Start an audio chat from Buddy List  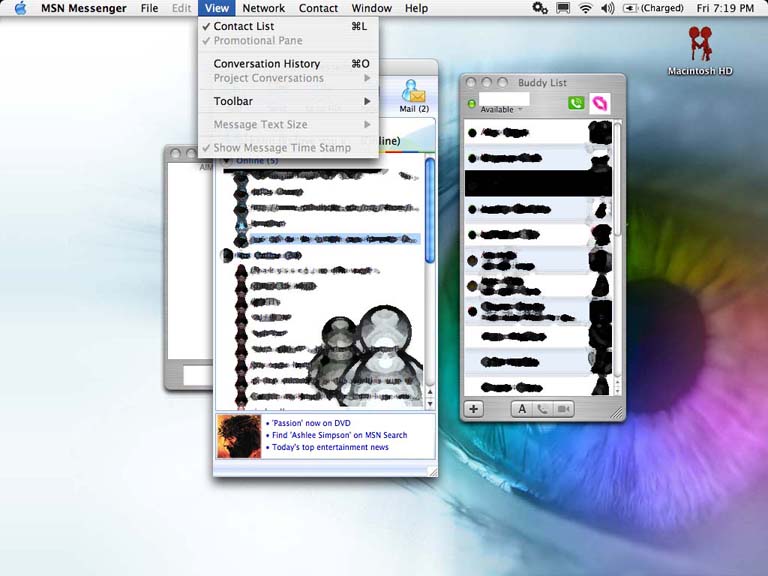point(543,409)
